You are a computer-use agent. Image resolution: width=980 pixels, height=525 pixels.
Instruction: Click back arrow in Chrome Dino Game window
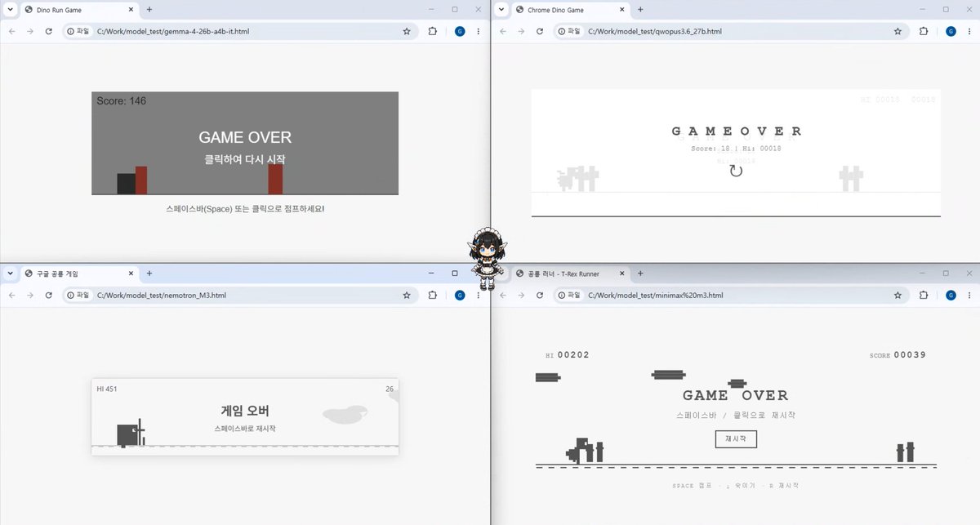(502, 31)
